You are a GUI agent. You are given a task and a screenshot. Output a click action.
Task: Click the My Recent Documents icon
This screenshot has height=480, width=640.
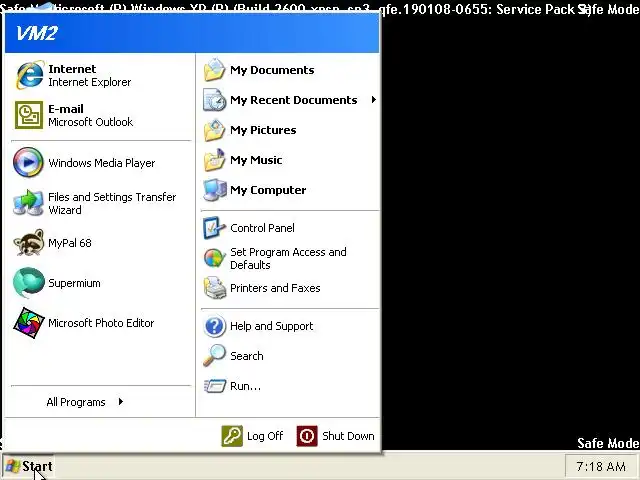[x=214, y=100]
